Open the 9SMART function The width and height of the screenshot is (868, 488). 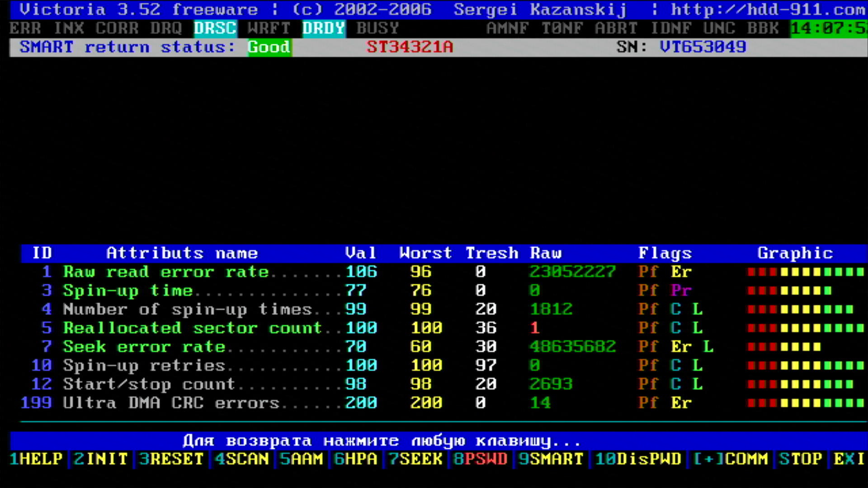pos(551,459)
